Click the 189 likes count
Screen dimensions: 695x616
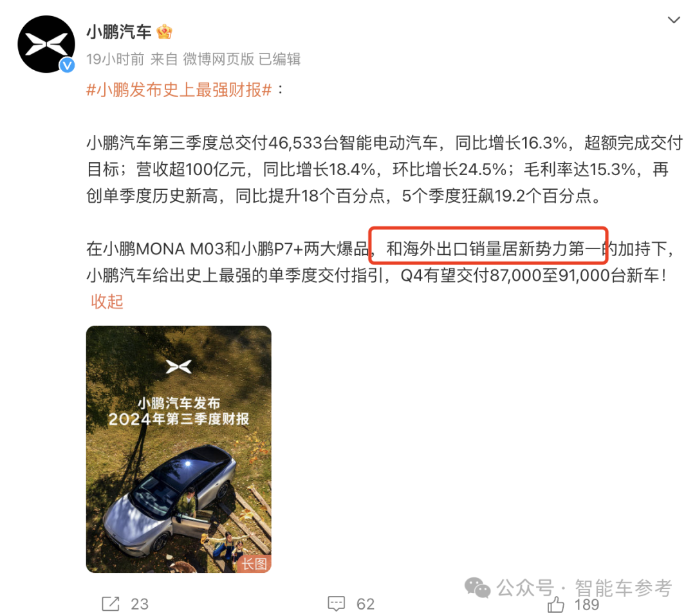[x=587, y=605]
